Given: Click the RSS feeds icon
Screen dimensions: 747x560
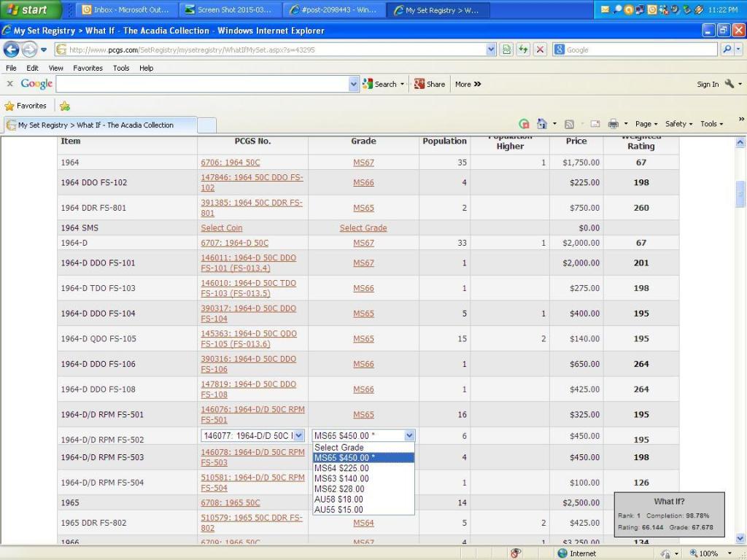Looking at the screenshot, I should 569,124.
